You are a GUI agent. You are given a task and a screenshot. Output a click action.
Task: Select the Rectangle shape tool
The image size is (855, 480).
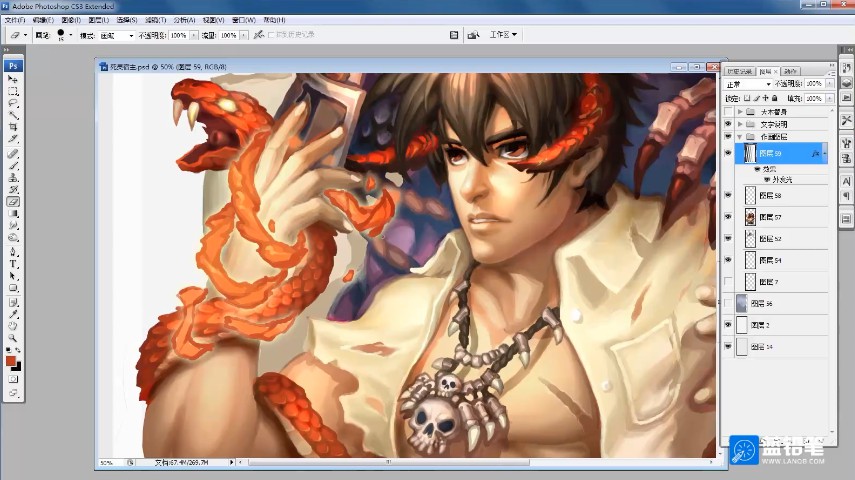[x=13, y=288]
